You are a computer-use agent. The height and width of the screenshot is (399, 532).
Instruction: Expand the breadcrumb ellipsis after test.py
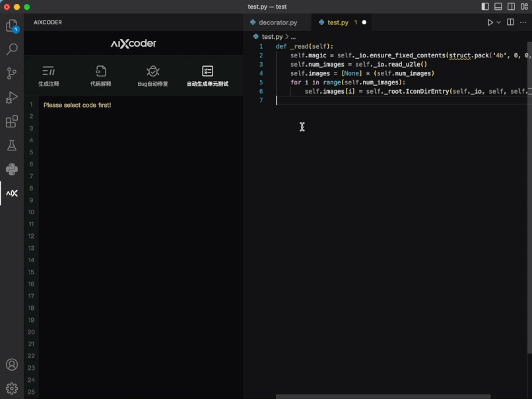293,37
